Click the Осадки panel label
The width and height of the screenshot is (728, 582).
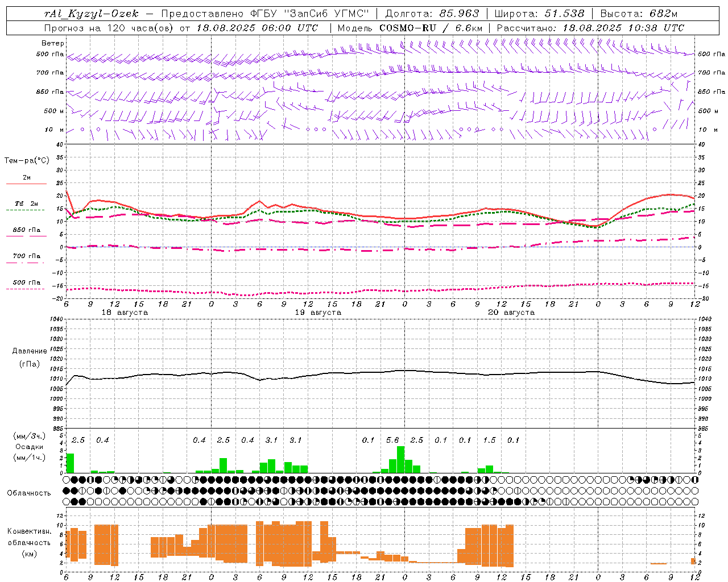point(29,447)
